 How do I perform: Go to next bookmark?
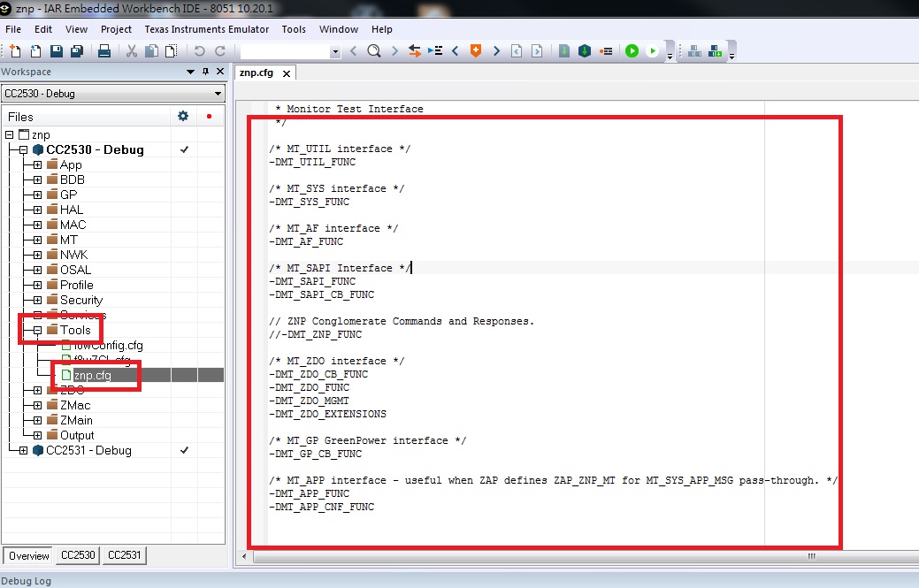click(x=496, y=51)
